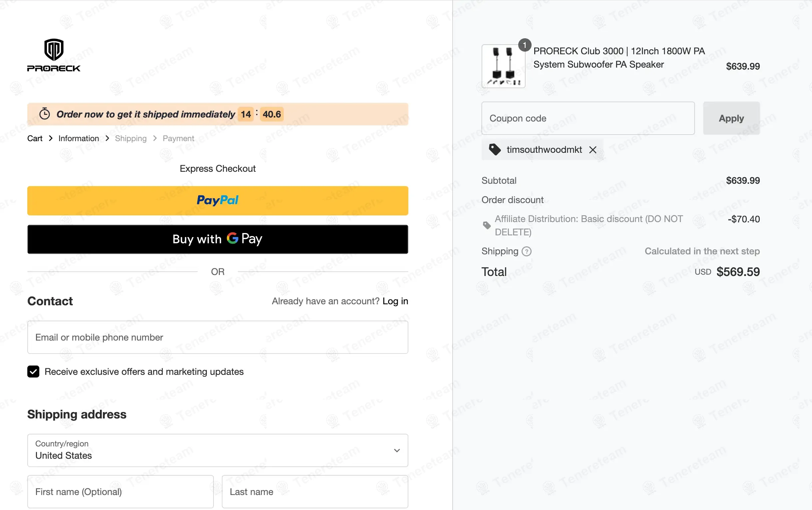
Task: Click the shipping countdown clock icon
Action: (x=45, y=114)
